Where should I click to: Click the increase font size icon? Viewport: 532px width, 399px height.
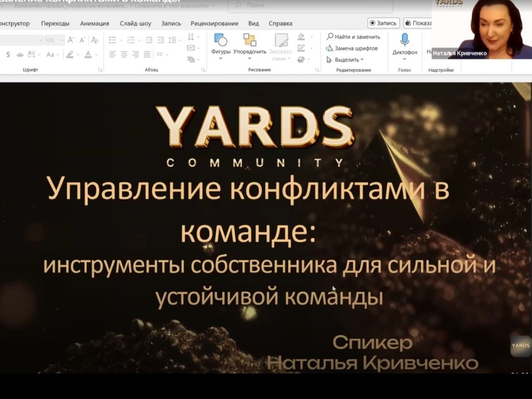71,40
